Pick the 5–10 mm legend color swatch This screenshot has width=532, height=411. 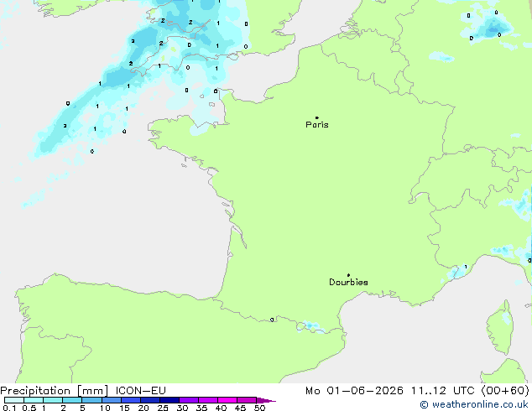click(91, 400)
